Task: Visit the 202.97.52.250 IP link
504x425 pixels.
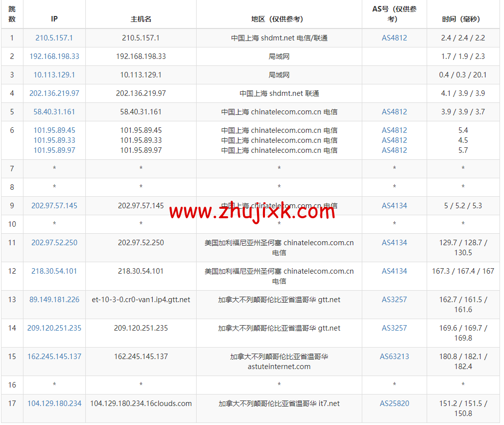Action: tap(54, 243)
